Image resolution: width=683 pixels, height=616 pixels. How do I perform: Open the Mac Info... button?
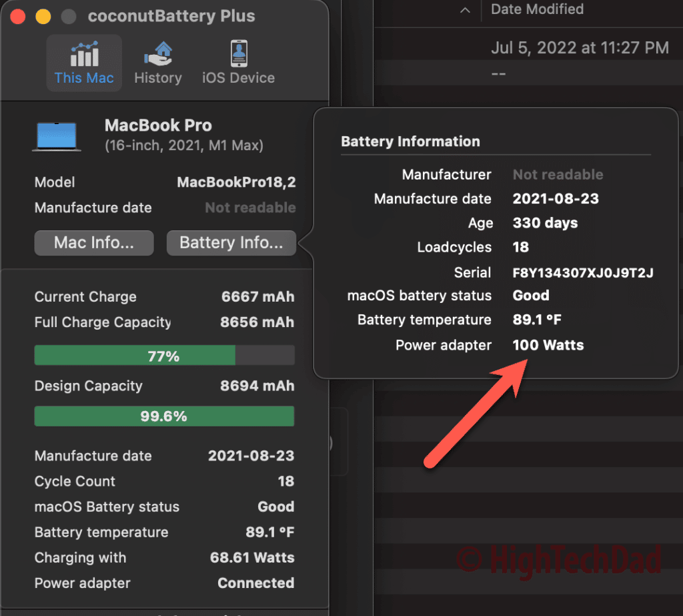(94, 243)
